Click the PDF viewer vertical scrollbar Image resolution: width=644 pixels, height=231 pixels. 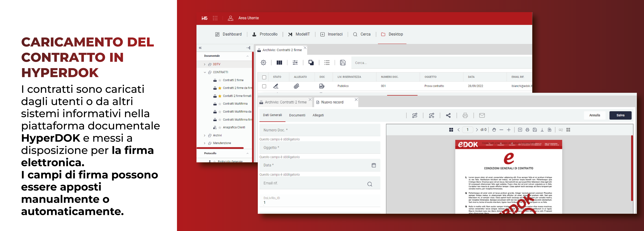[632, 168]
